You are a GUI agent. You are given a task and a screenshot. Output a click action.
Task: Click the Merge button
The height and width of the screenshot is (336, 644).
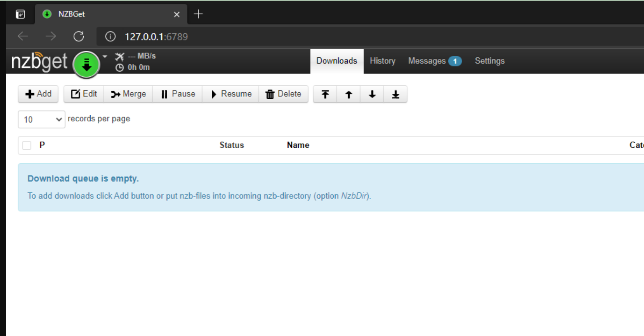click(128, 94)
